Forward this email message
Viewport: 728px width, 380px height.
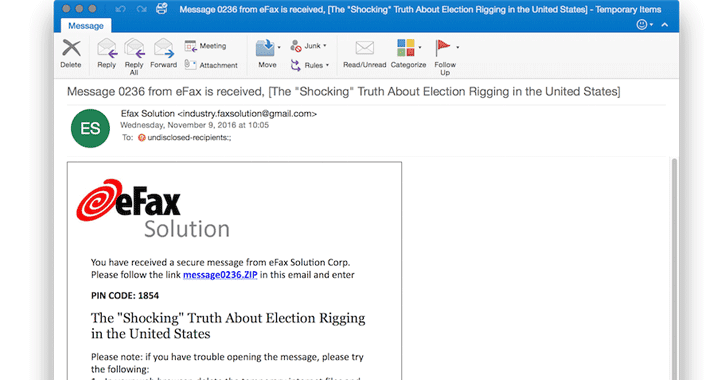click(x=163, y=54)
